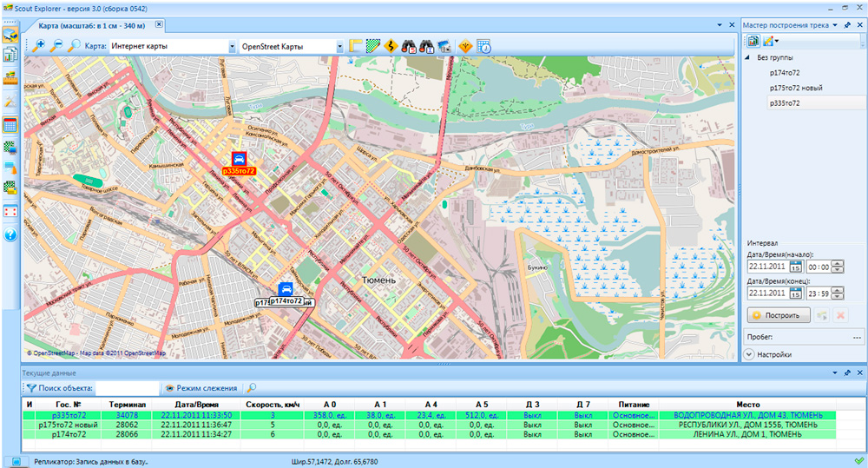Click the green hatched zone with pencil tool
This screenshot has height=468, width=868.
373,47
